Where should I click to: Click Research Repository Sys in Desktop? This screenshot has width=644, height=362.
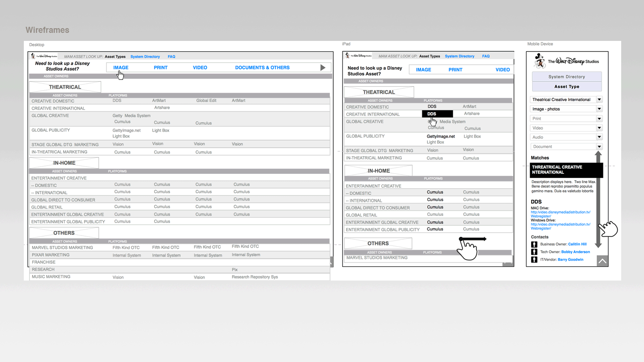click(x=255, y=277)
